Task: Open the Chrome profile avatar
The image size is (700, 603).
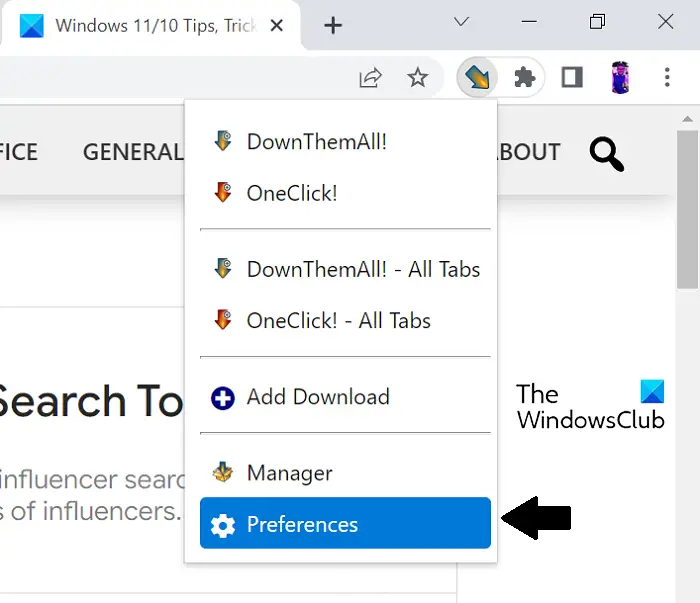Action: pyautogui.click(x=620, y=77)
